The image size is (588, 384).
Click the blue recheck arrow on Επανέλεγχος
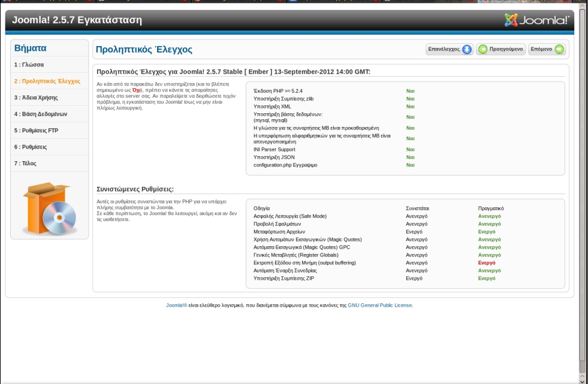[467, 49]
